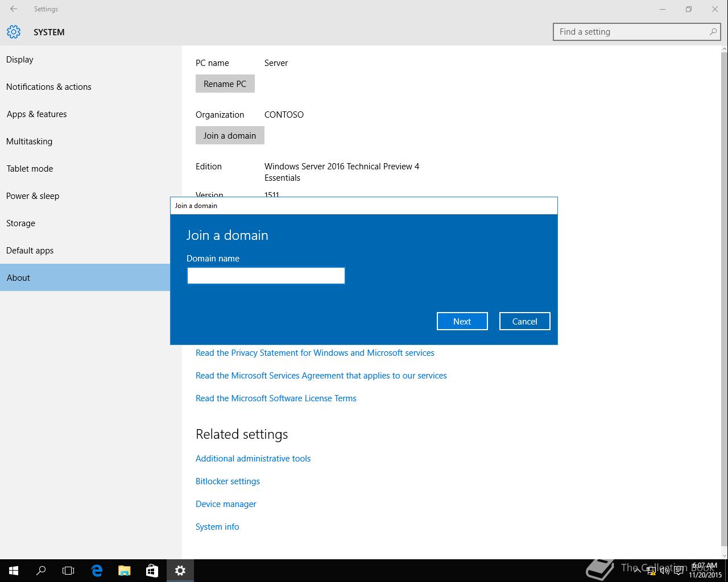
Task: Select the About page
Action: pos(85,277)
